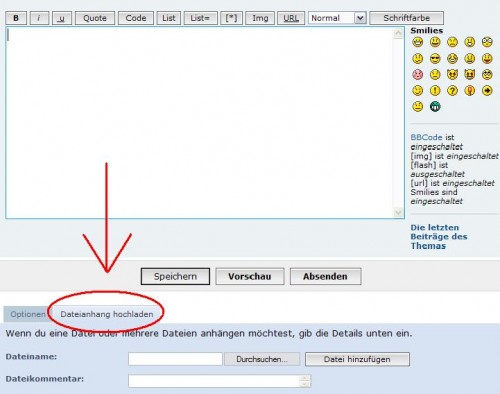The width and height of the screenshot is (500, 394).
Task: Click the Dateiname input field
Action: [x=175, y=359]
